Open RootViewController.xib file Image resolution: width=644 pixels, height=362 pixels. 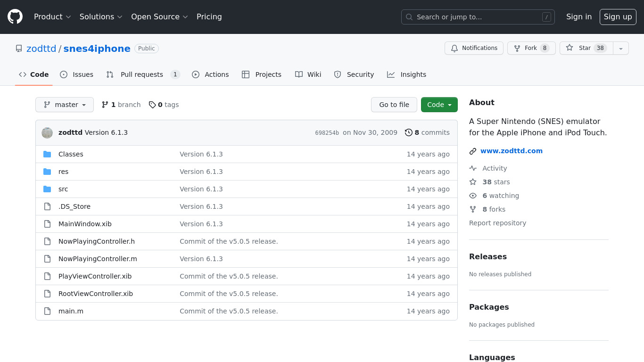[96, 294]
